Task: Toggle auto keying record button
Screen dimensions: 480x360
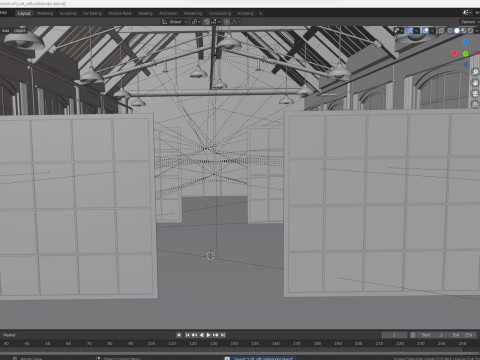Action: pyautogui.click(x=179, y=335)
